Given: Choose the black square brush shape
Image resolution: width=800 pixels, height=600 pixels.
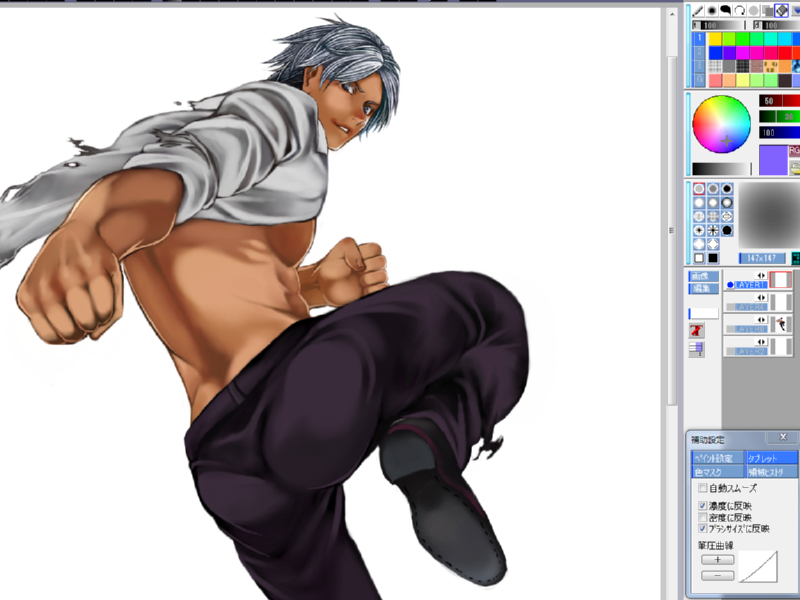Looking at the screenshot, I should [713, 258].
